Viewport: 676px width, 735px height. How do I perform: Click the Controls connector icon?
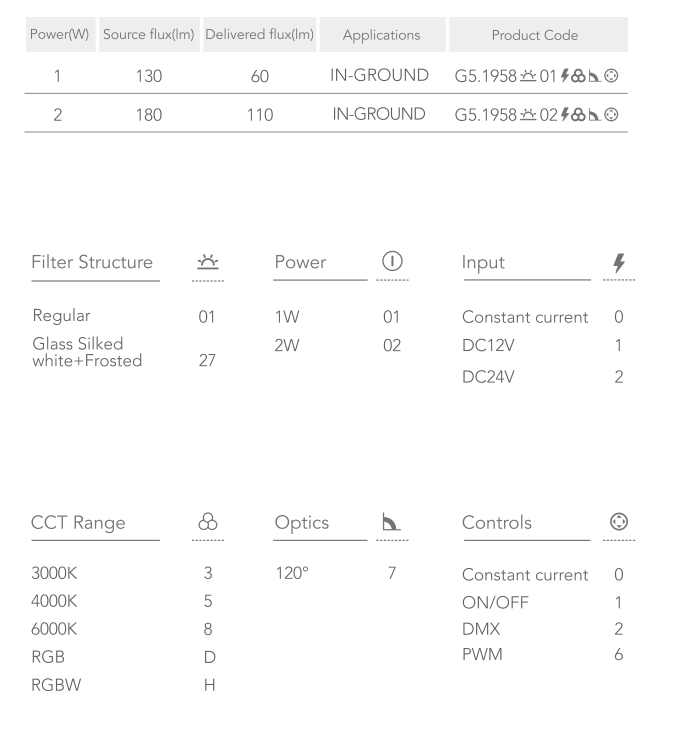point(619,521)
